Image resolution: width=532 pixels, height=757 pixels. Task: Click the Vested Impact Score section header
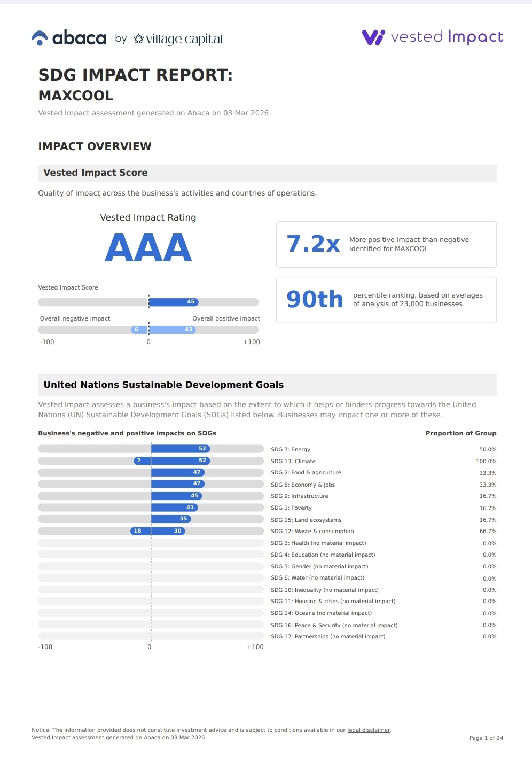(96, 173)
